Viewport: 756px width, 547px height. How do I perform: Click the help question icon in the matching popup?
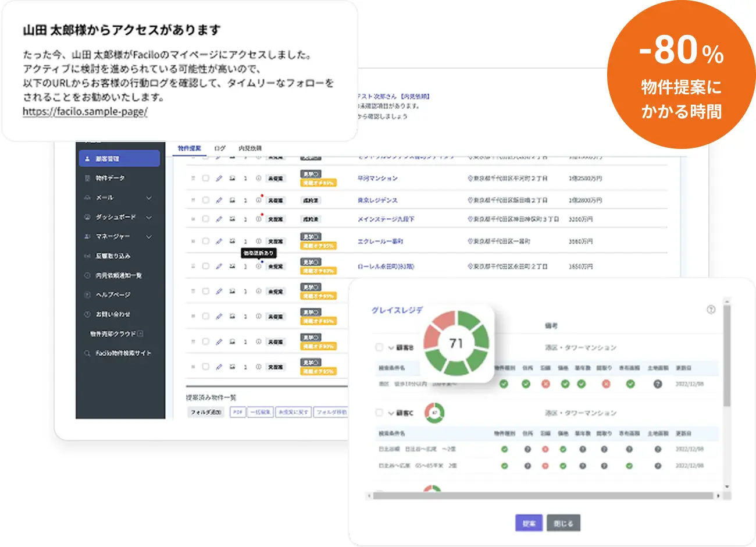coord(711,310)
